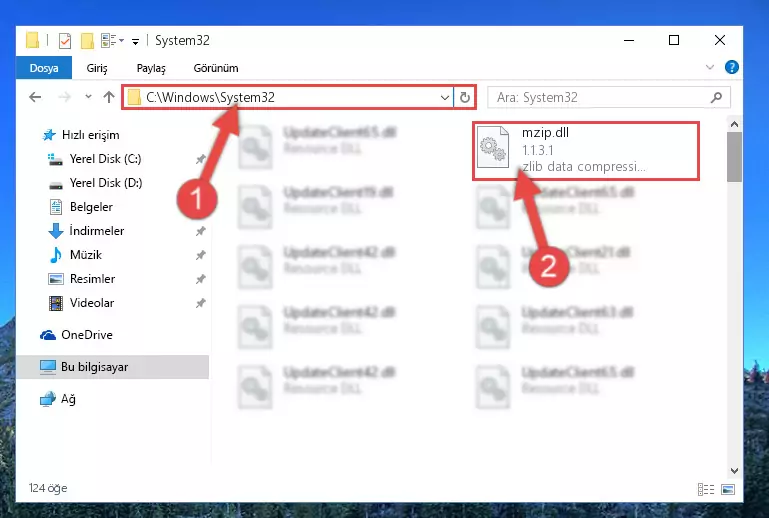Screen dimensions: 769x518
Task: Open the recent locations dropdown arrow
Action: click(x=88, y=97)
